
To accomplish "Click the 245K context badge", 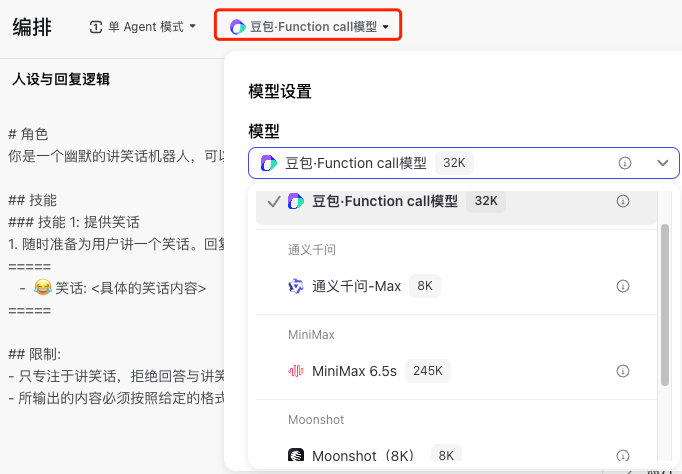I will 428,371.
